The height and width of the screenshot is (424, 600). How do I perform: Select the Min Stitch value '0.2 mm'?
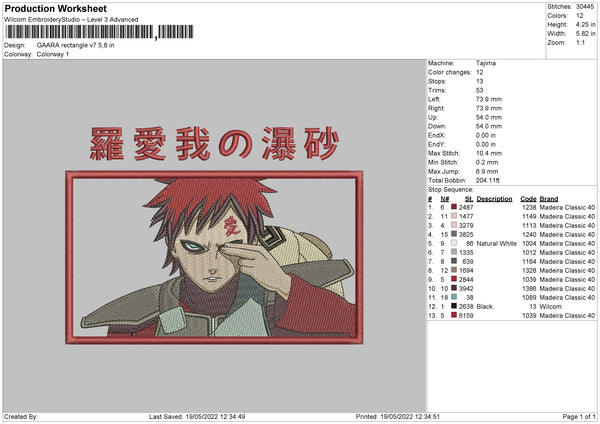(487, 162)
